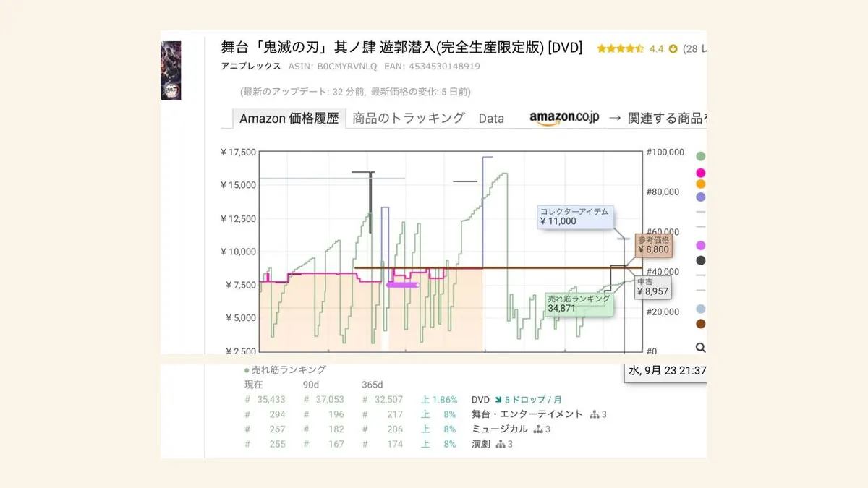868x488 pixels.
Task: Click the コレクターアイテム ¥11,000 chart tooltip
Action: pyautogui.click(x=576, y=216)
